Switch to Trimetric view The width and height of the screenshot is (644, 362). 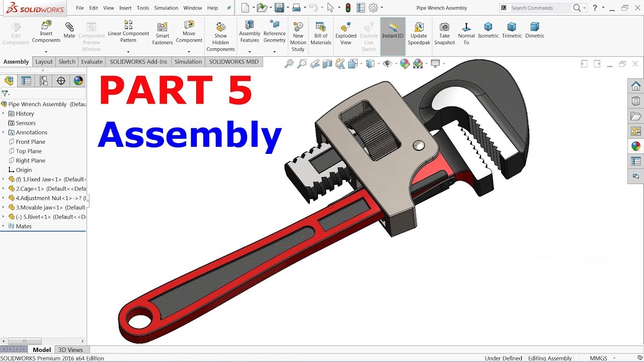click(x=512, y=30)
